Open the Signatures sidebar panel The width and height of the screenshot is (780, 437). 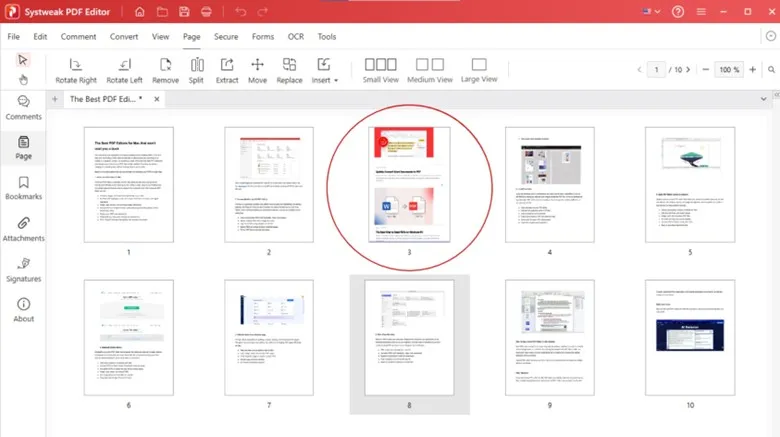pyautogui.click(x=23, y=269)
